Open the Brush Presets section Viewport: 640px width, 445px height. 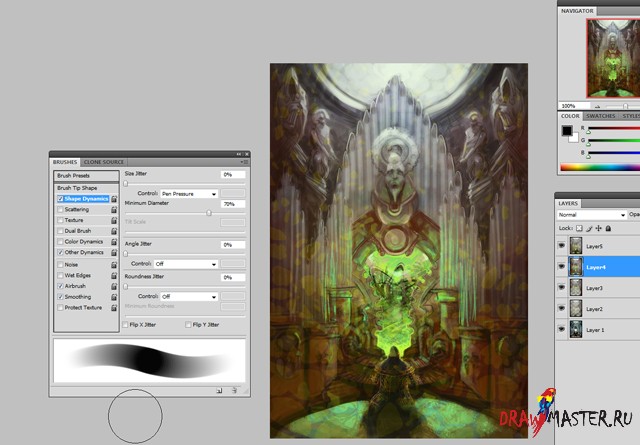[x=86, y=176]
